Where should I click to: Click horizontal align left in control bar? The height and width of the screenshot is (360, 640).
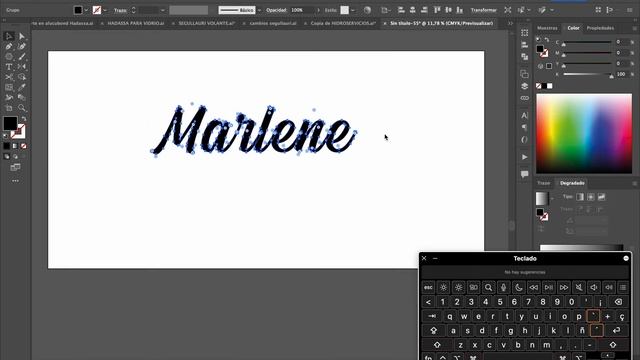pyautogui.click(x=401, y=10)
